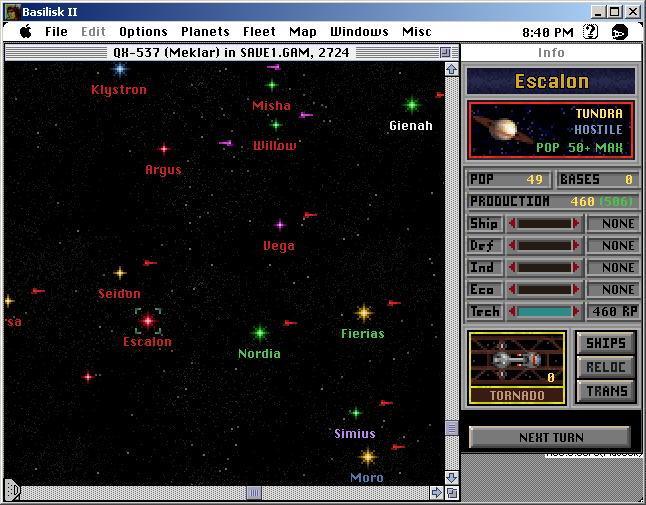This screenshot has height=505, width=646.
Task: Adjust the Tech spending slider bar
Action: click(544, 312)
